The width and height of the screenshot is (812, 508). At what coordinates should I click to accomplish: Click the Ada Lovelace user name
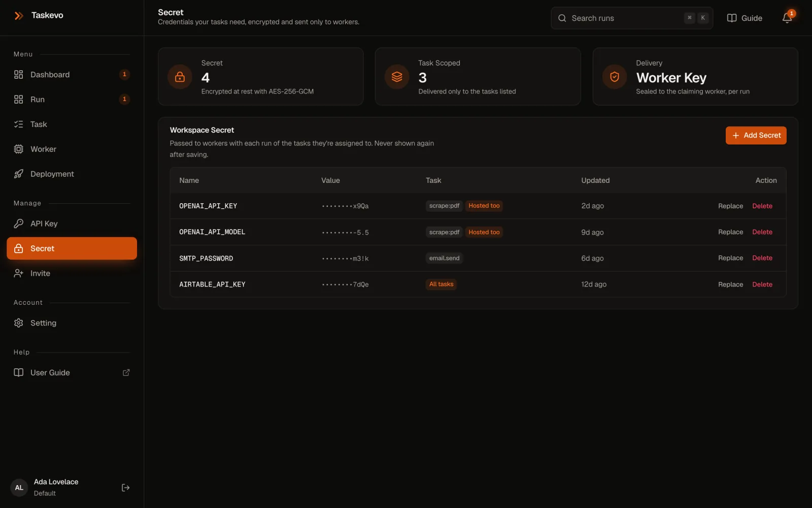point(56,482)
